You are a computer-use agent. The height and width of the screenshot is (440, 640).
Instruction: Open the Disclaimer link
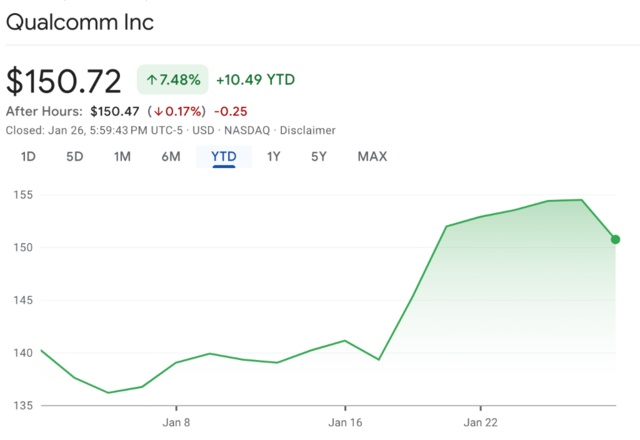click(308, 130)
